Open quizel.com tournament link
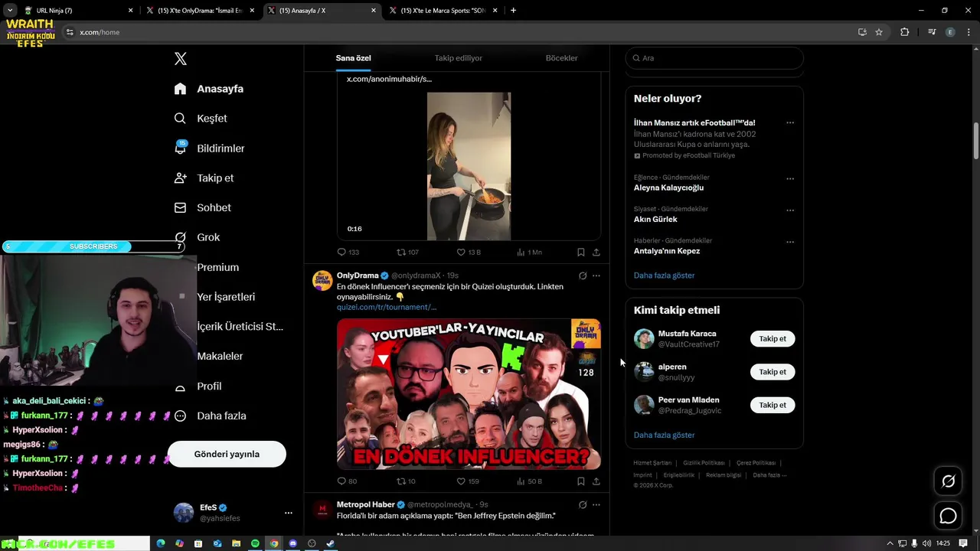 click(x=387, y=307)
